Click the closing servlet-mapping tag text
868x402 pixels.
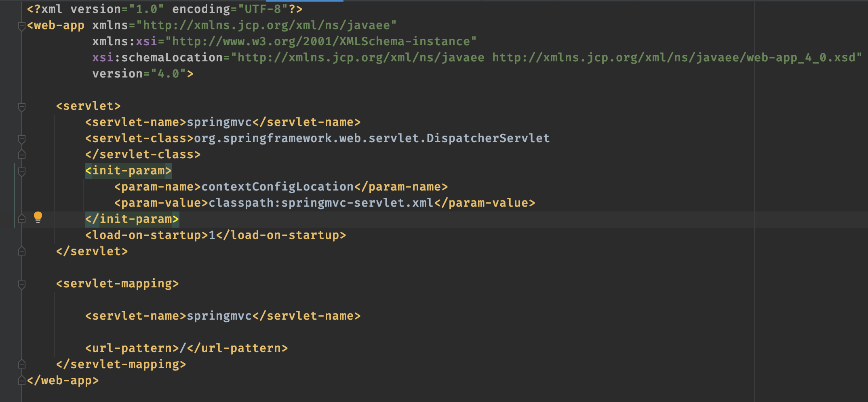[121, 364]
